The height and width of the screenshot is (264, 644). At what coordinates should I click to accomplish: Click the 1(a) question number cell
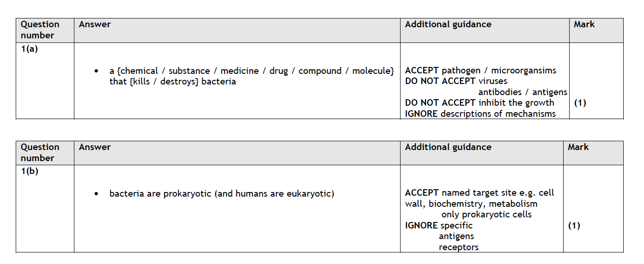(29, 48)
